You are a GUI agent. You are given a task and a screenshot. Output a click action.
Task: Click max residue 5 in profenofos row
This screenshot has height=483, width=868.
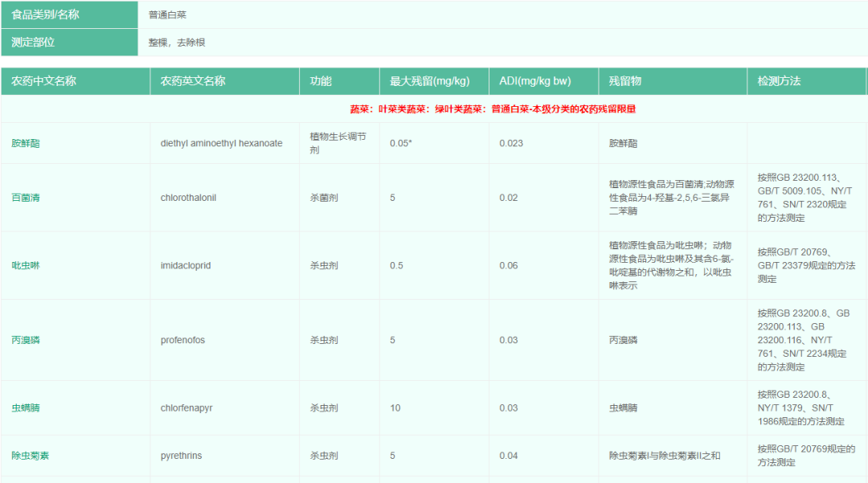tap(392, 340)
